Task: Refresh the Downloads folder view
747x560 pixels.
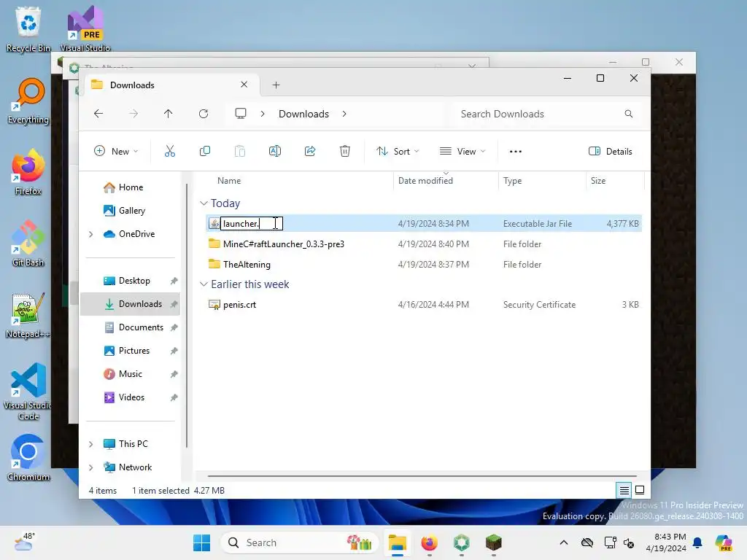Action: pos(204,114)
